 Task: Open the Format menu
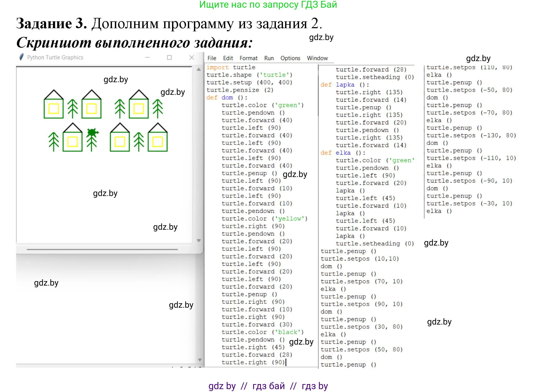248,58
